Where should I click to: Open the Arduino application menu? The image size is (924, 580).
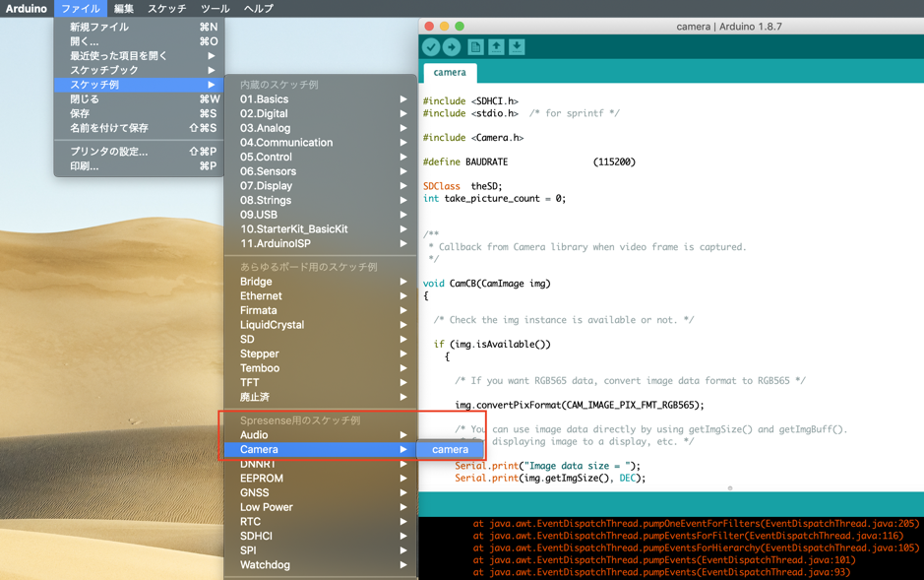pos(26,8)
